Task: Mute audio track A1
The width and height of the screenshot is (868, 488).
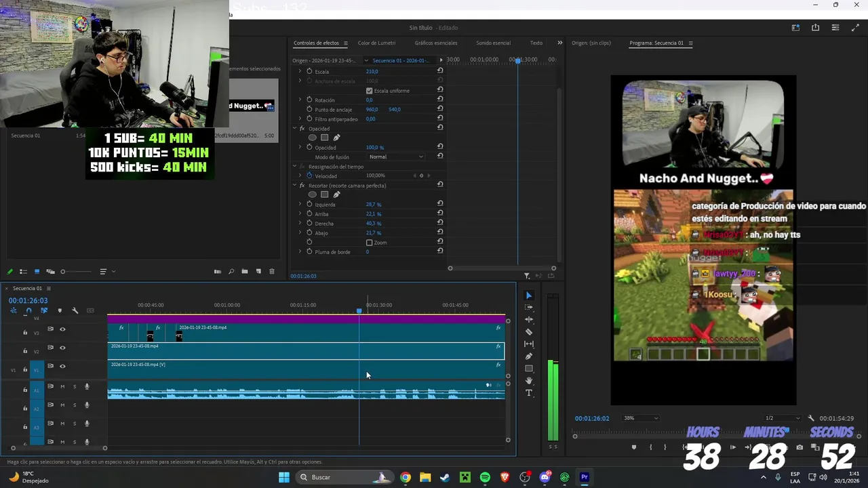Action: [62, 387]
